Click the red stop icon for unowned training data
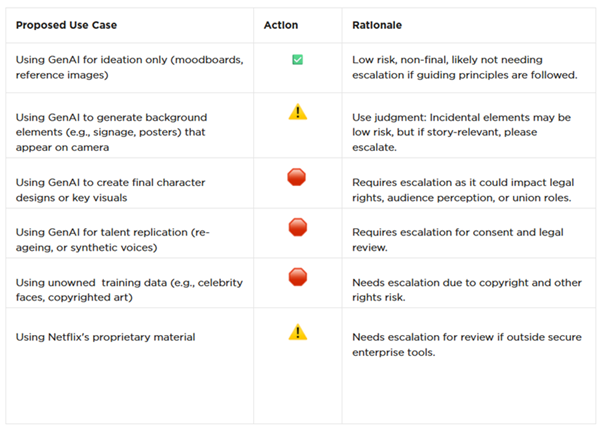This screenshot has width=600, height=428. click(297, 275)
